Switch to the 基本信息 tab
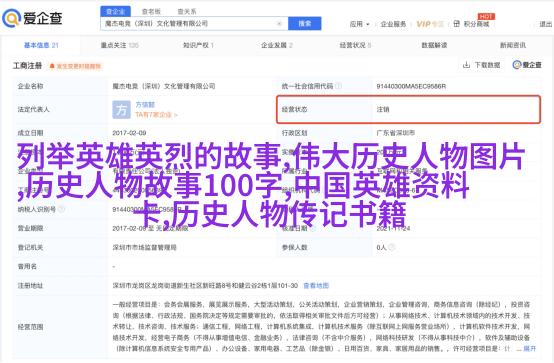 pos(41,45)
